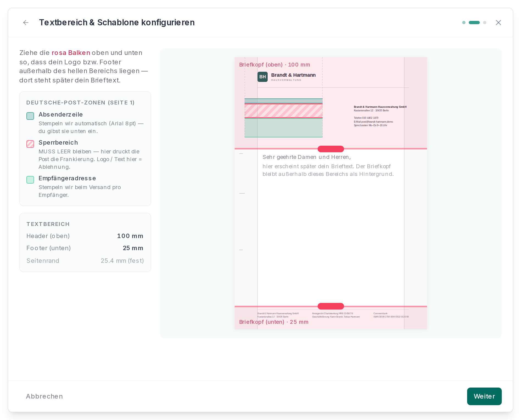Viewport: 521px width, 420px height.
Task: Click the 'Textbereich & Schablone konfigurieren' title
Action: click(x=117, y=23)
